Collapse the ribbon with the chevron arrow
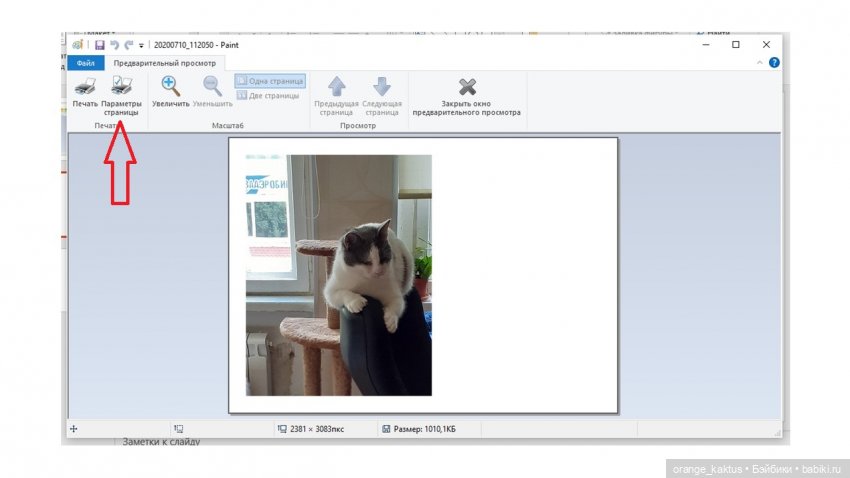 pos(760,62)
